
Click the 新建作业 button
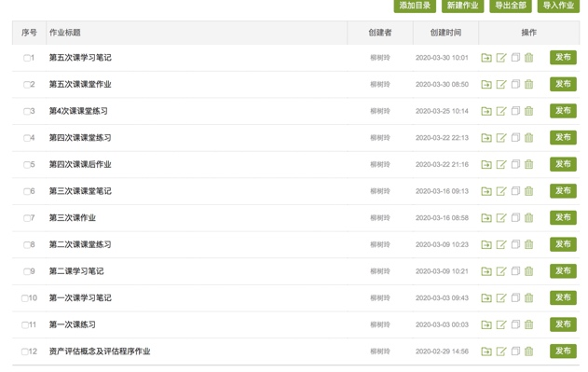click(463, 6)
